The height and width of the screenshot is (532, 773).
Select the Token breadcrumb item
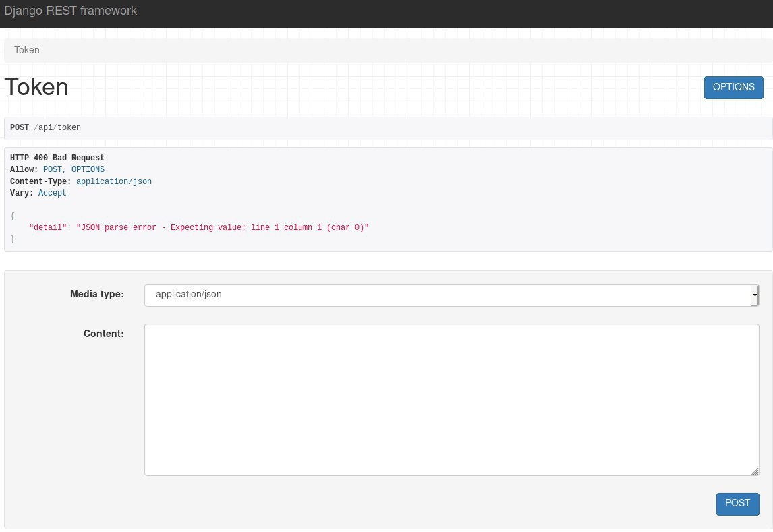27,50
